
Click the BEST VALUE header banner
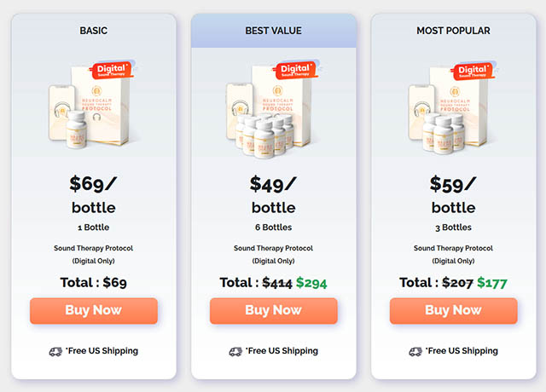(273, 31)
